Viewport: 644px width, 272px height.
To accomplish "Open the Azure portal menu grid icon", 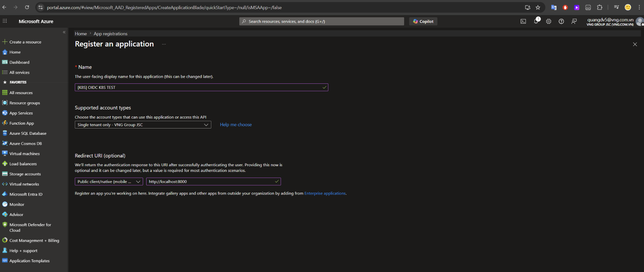I will coord(5,21).
